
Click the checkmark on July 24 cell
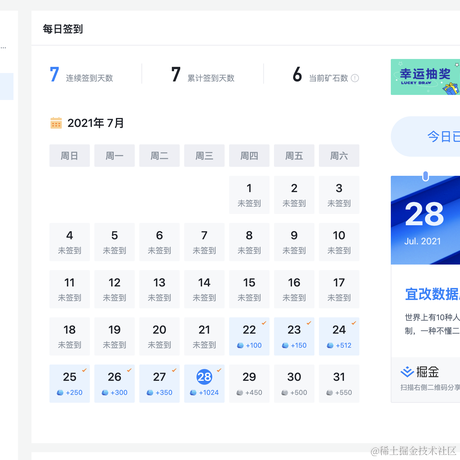point(354,323)
